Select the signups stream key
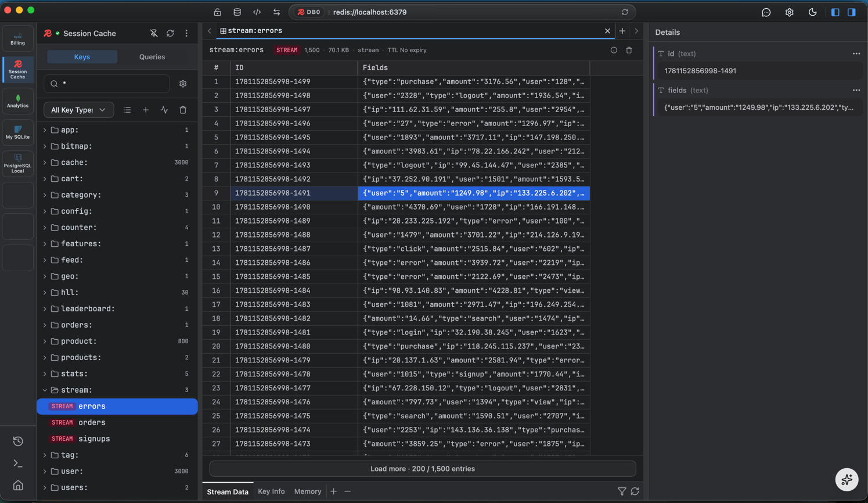 click(x=117, y=439)
